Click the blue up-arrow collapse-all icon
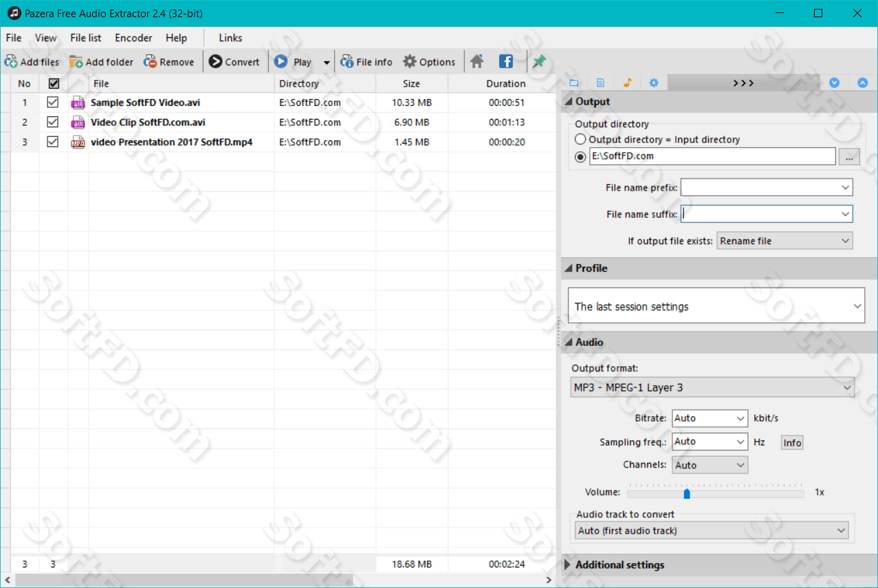Screen dimensions: 878x588 click(863, 83)
